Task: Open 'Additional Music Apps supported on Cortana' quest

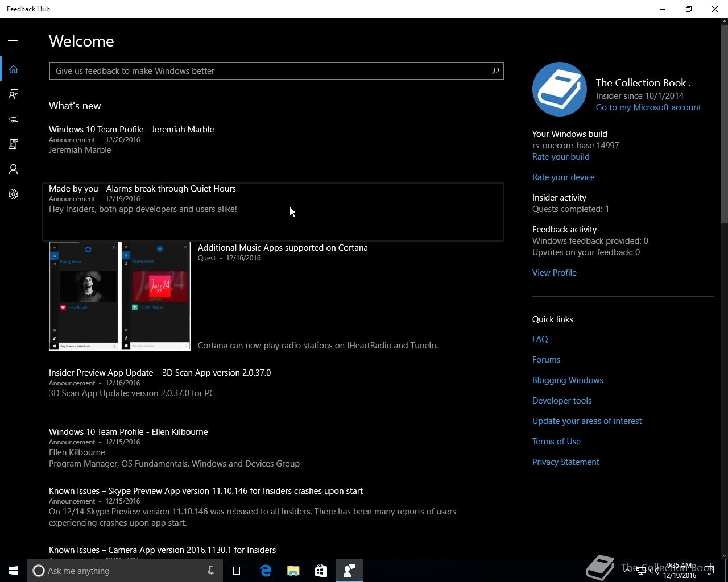Action: click(283, 248)
